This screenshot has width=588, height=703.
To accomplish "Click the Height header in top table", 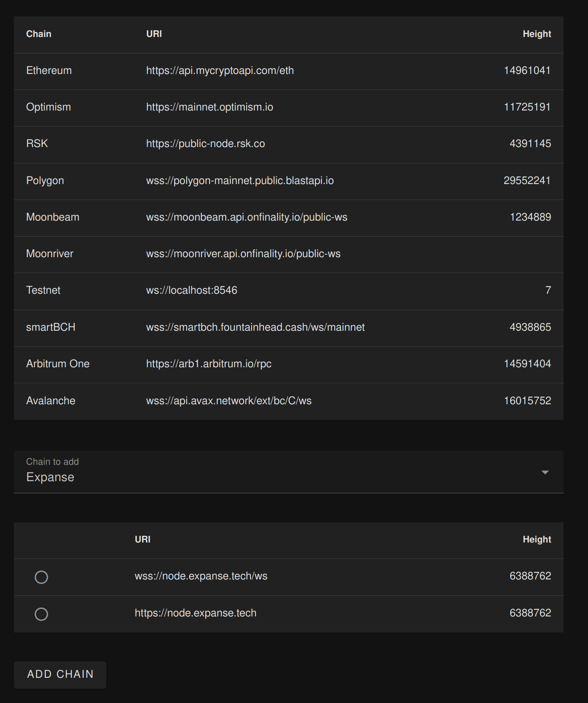I will 537,34.
